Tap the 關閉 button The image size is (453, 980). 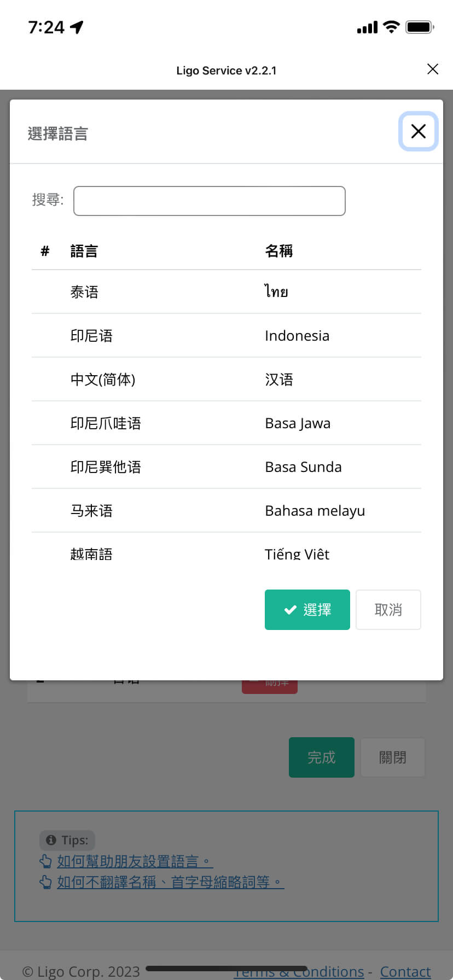point(392,757)
